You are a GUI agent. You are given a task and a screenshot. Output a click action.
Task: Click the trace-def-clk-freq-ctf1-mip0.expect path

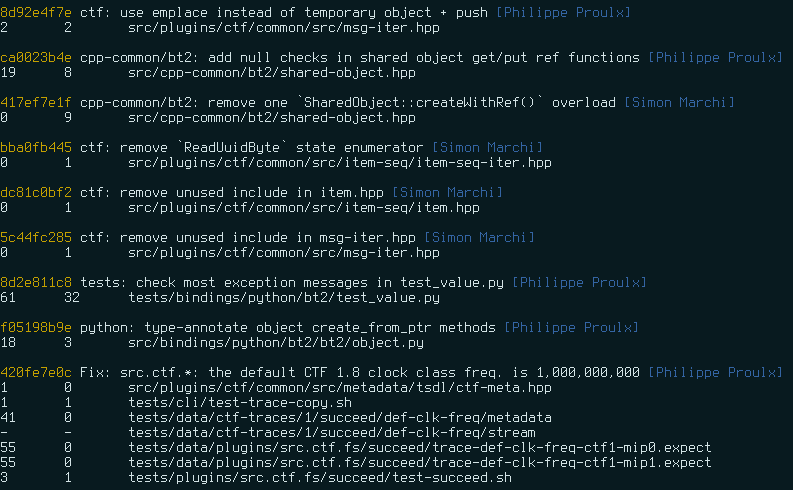420,448
